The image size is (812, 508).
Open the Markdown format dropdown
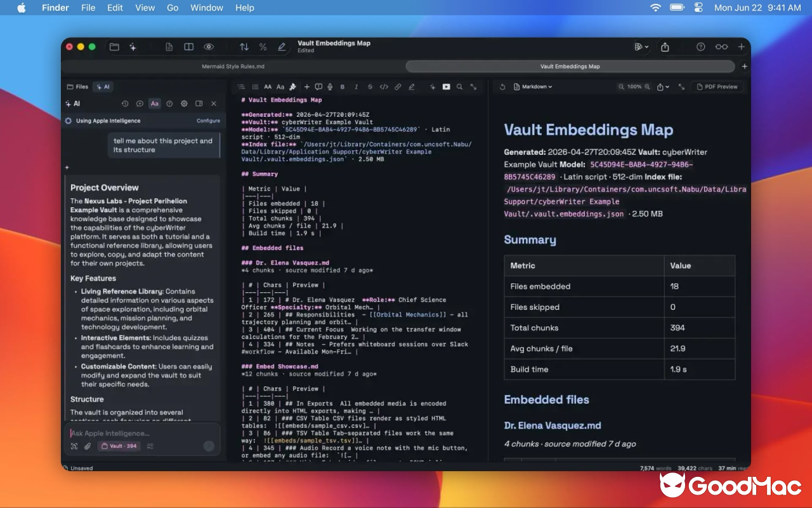(533, 87)
